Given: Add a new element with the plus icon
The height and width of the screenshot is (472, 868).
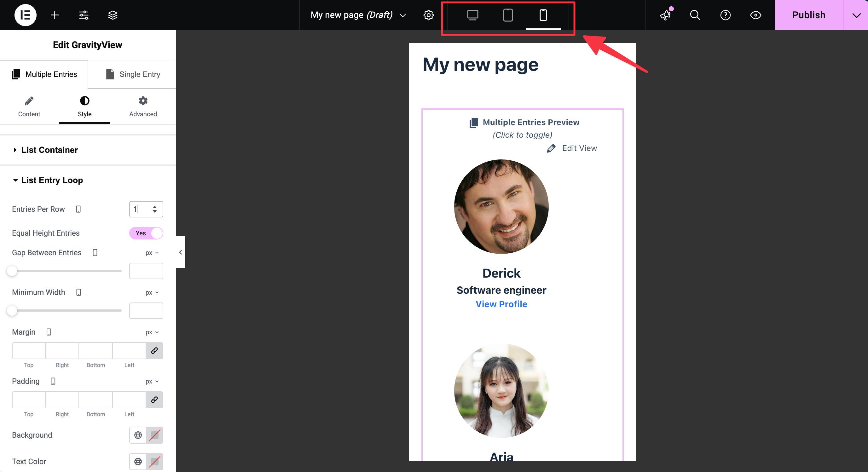Looking at the screenshot, I should [x=54, y=15].
